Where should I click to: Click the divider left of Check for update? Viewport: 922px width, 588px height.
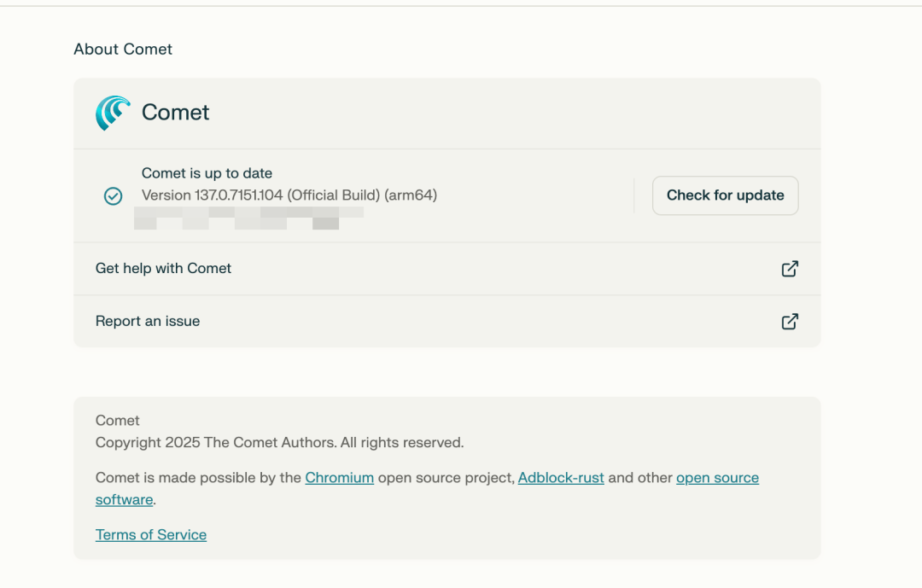point(634,195)
